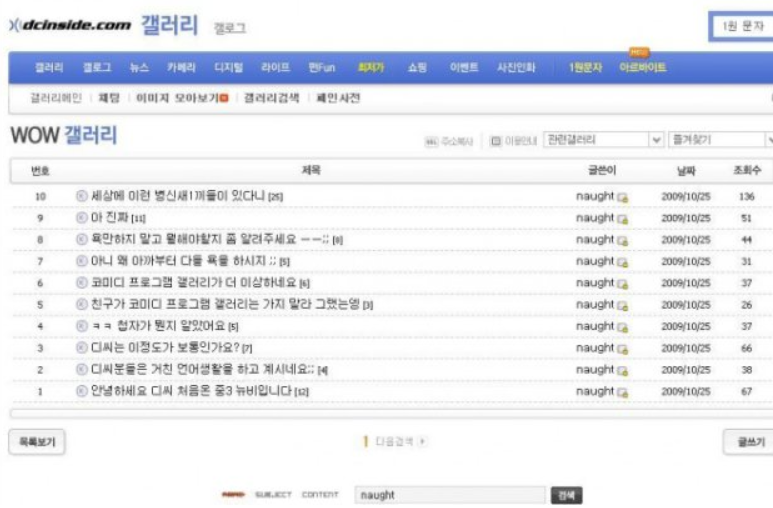The height and width of the screenshot is (508, 773).
Task: Open the post starting with ㅋㅋ in row 4
Action: pyautogui.click(x=158, y=326)
